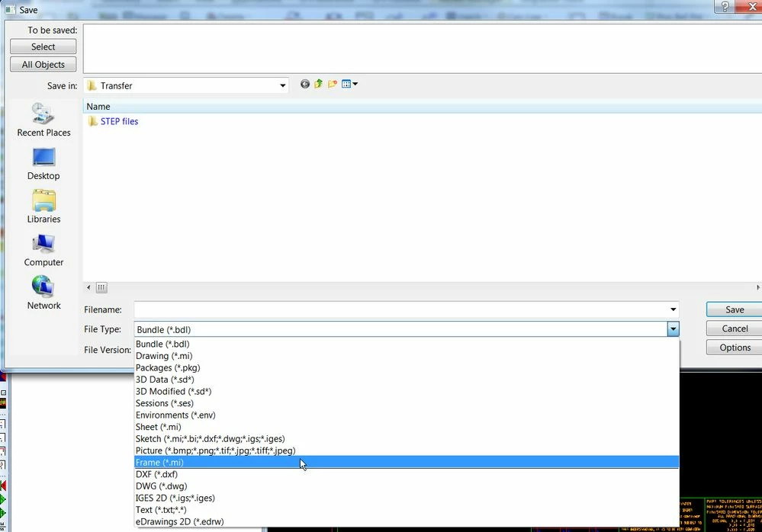The height and width of the screenshot is (532, 762).
Task: Choose Bundle (*.bdl) file type
Action: click(407, 345)
